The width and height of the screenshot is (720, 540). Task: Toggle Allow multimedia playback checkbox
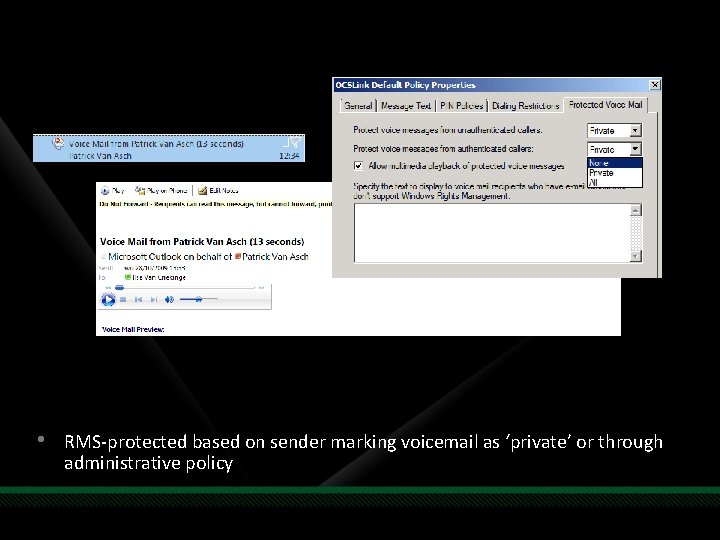click(x=358, y=166)
